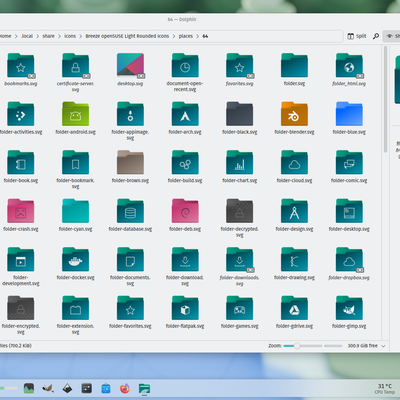The image size is (400, 400).
Task: Select folder-games.svg icon
Action: coord(240,308)
